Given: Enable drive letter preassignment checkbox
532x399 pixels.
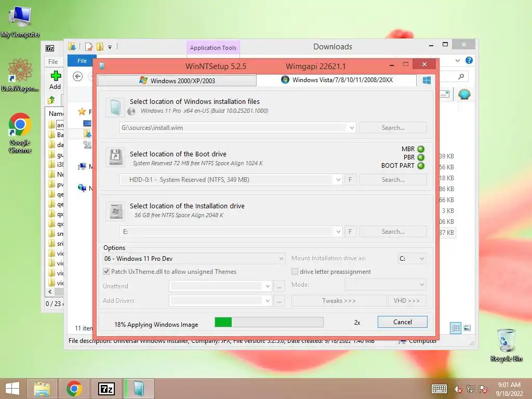Looking at the screenshot, I should 295,271.
